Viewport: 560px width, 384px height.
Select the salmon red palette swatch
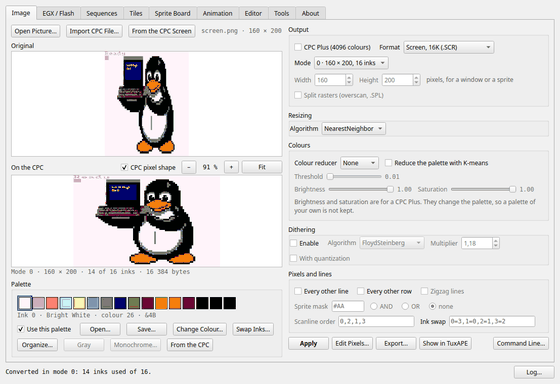click(52, 303)
